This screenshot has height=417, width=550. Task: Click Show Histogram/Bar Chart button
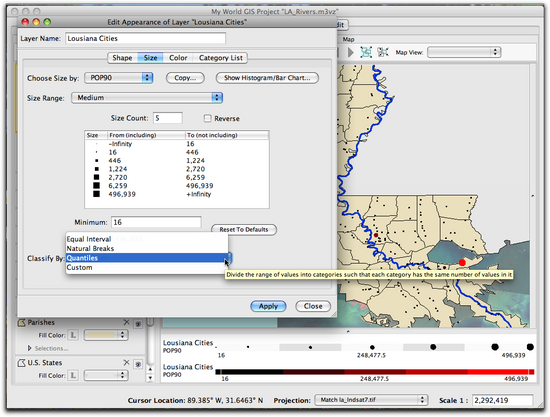[267, 78]
